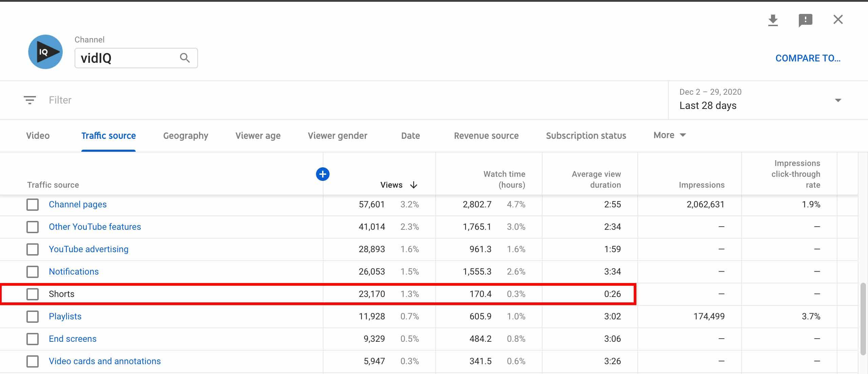The width and height of the screenshot is (868, 374).
Task: Click the download report icon
Action: click(x=773, y=20)
